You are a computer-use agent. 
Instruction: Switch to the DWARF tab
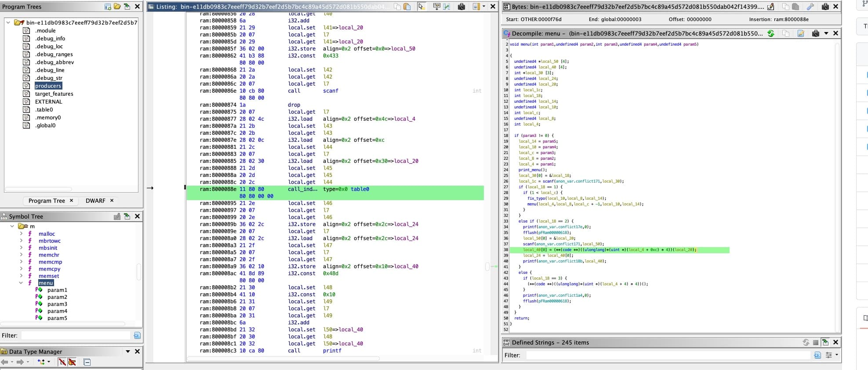(95, 201)
